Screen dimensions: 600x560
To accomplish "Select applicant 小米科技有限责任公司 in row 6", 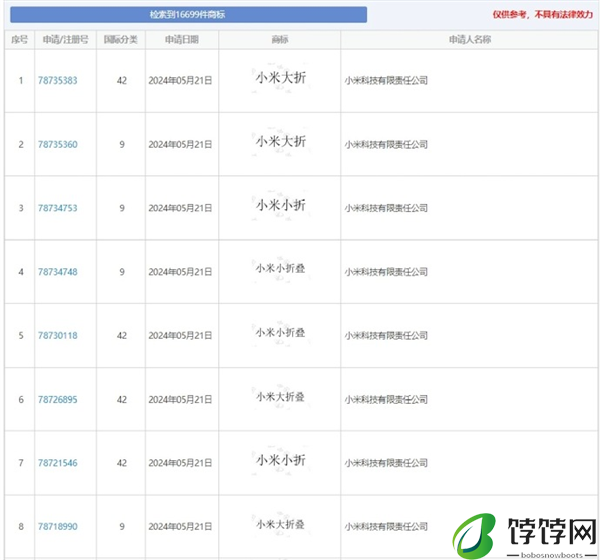I will pos(386,399).
